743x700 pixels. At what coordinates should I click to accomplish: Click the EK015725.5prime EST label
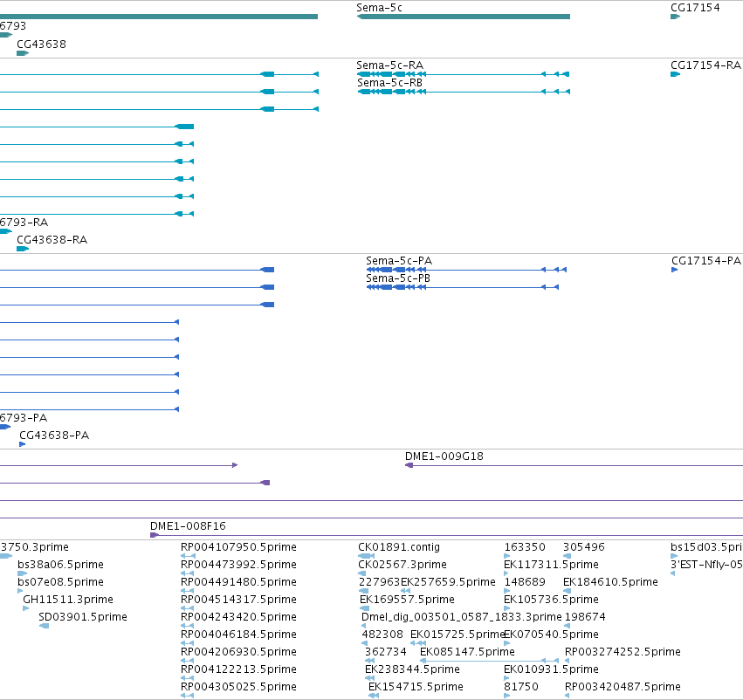coord(457,635)
